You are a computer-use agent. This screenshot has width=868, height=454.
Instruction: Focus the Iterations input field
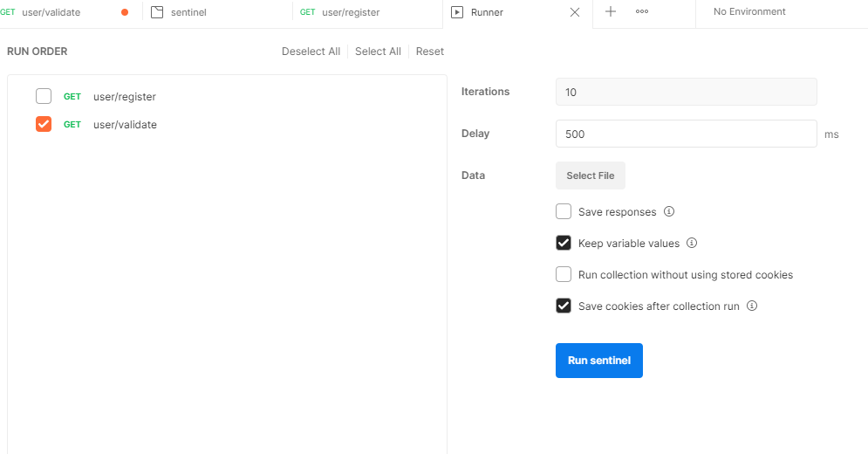pyautogui.click(x=686, y=92)
